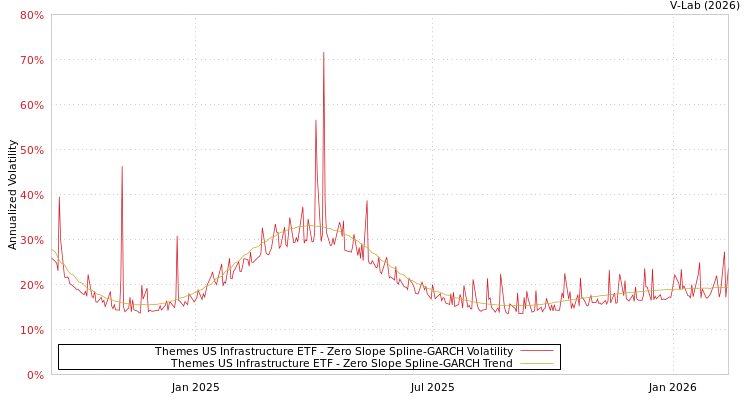Click the 50% y-axis label

coord(32,150)
